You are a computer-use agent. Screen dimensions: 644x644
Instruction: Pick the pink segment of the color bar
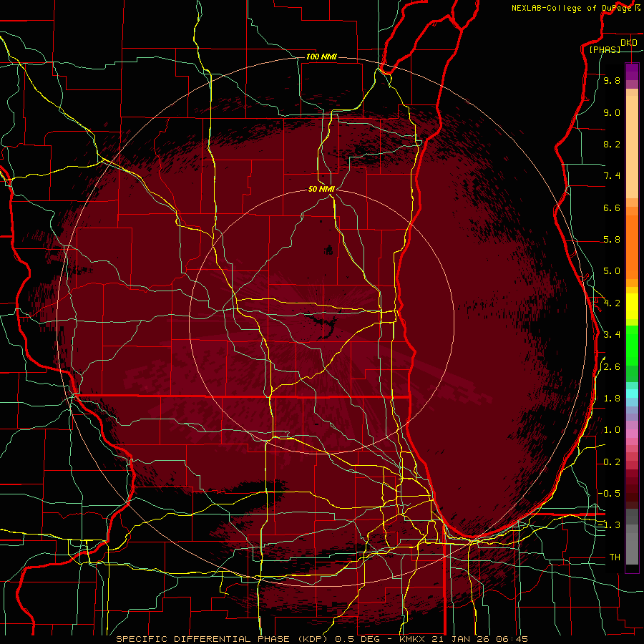[632, 434]
